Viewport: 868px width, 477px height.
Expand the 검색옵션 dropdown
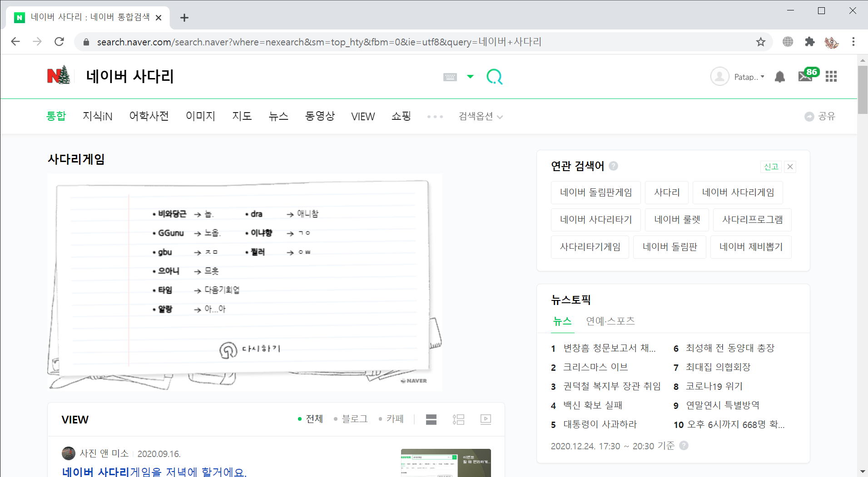(x=481, y=117)
